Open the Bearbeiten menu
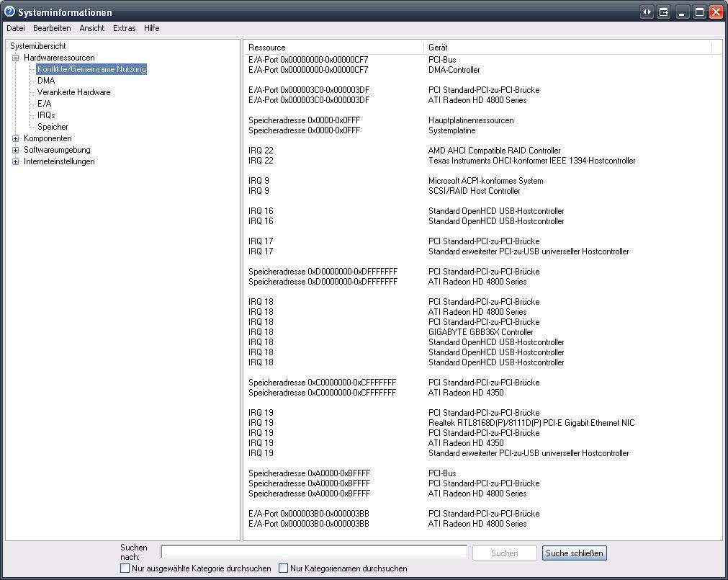This screenshot has width=728, height=580. coord(52,28)
